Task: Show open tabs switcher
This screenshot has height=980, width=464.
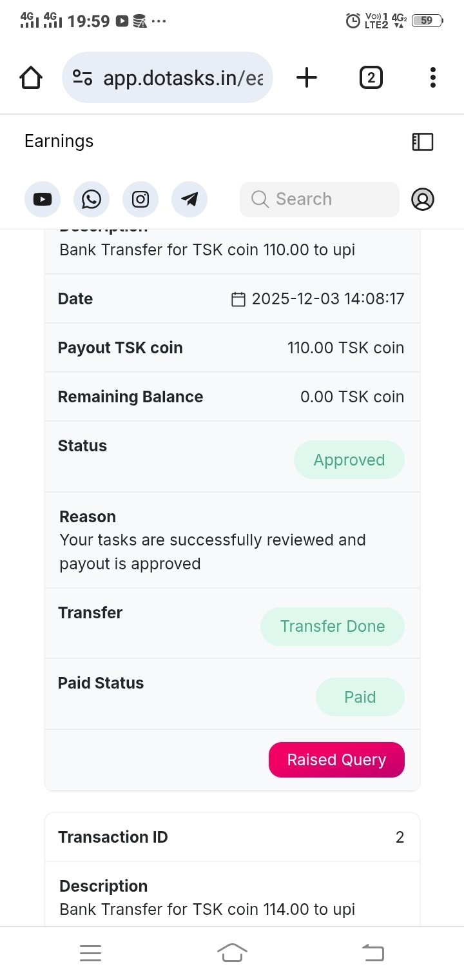Action: [371, 78]
